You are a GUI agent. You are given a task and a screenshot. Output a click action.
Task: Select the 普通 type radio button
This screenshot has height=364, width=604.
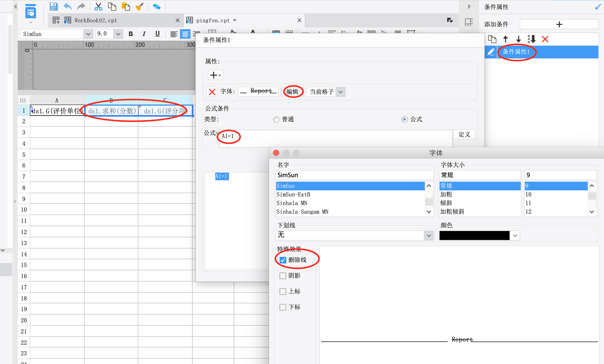pos(276,119)
